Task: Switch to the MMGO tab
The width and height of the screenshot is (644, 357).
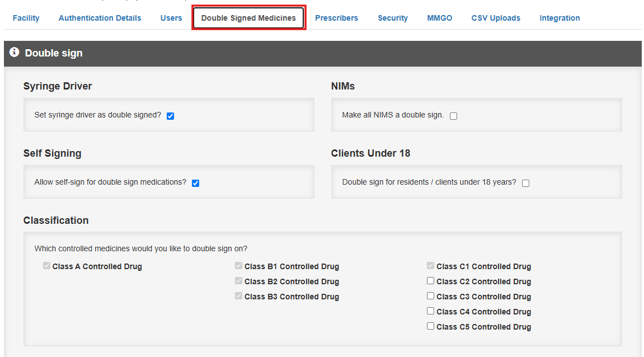Action: [x=439, y=18]
